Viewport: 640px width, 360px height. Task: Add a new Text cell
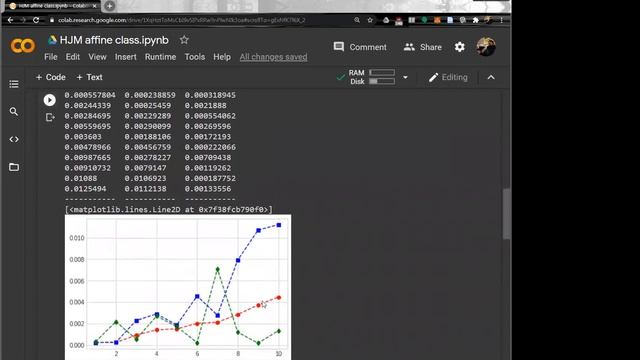point(89,77)
